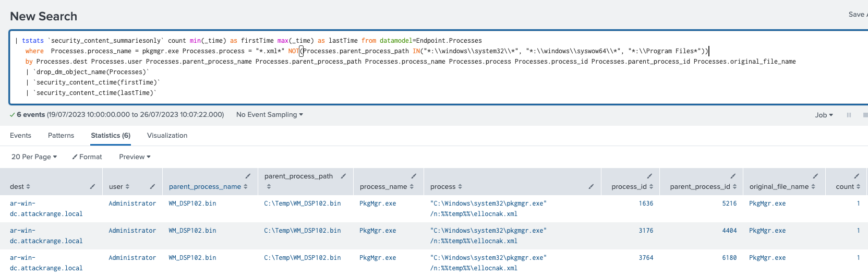Click pencil icon above process_id header
This screenshot has height=275, width=868.
tap(649, 176)
